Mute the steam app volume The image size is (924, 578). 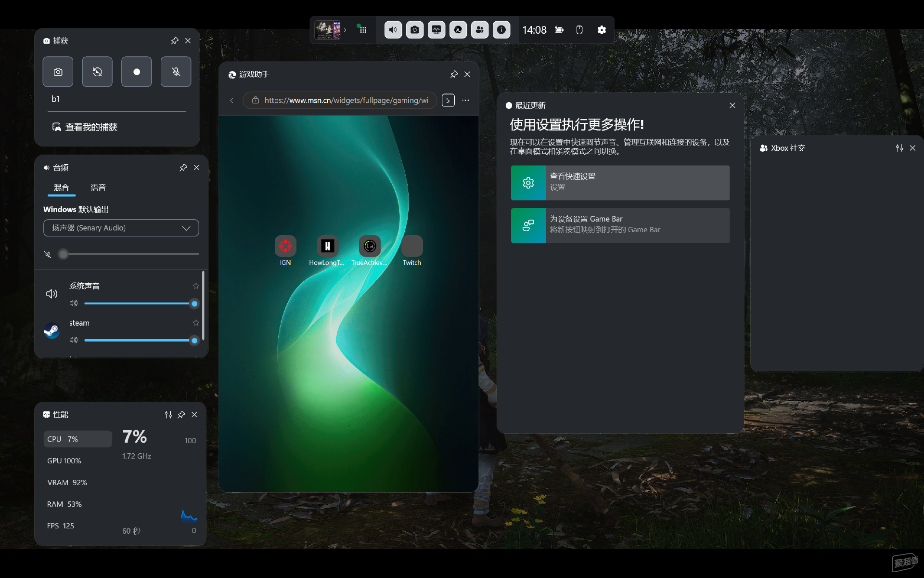74,341
